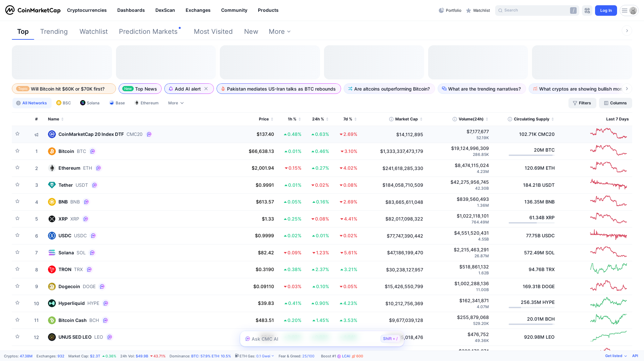
Task: Switch to the Trending tab
Action: click(x=54, y=32)
